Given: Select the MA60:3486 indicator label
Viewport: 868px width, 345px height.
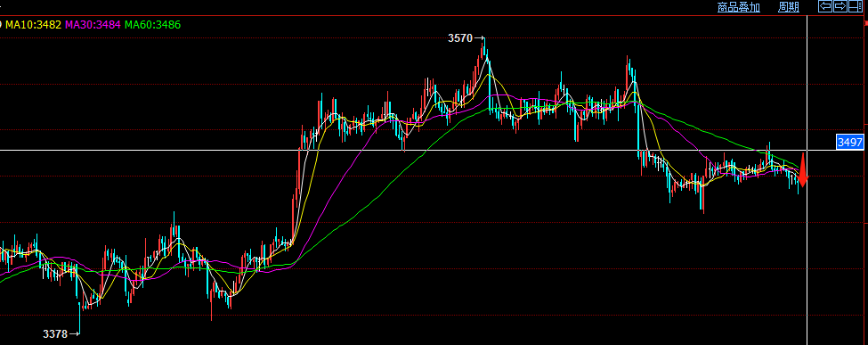Looking at the screenshot, I should coord(153,24).
